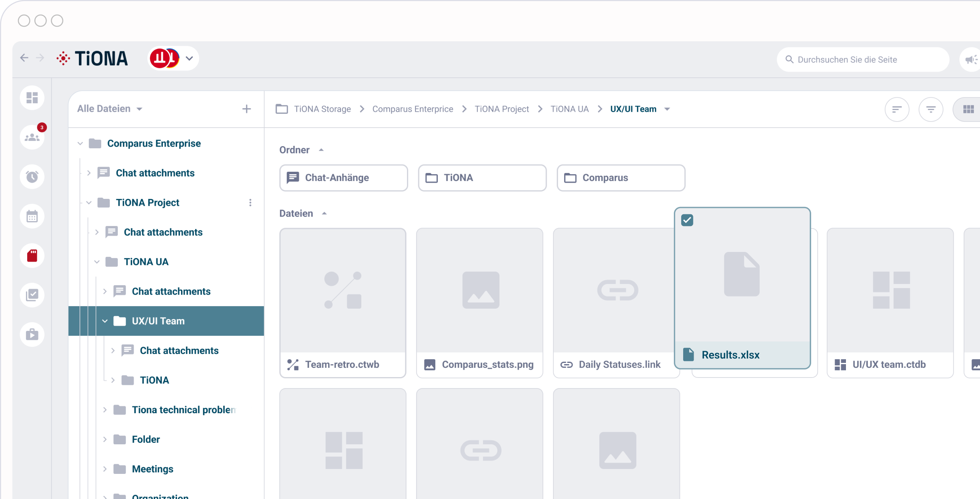980x499 pixels.
Task: Open the red storage sidebar icon
Action: (x=32, y=256)
